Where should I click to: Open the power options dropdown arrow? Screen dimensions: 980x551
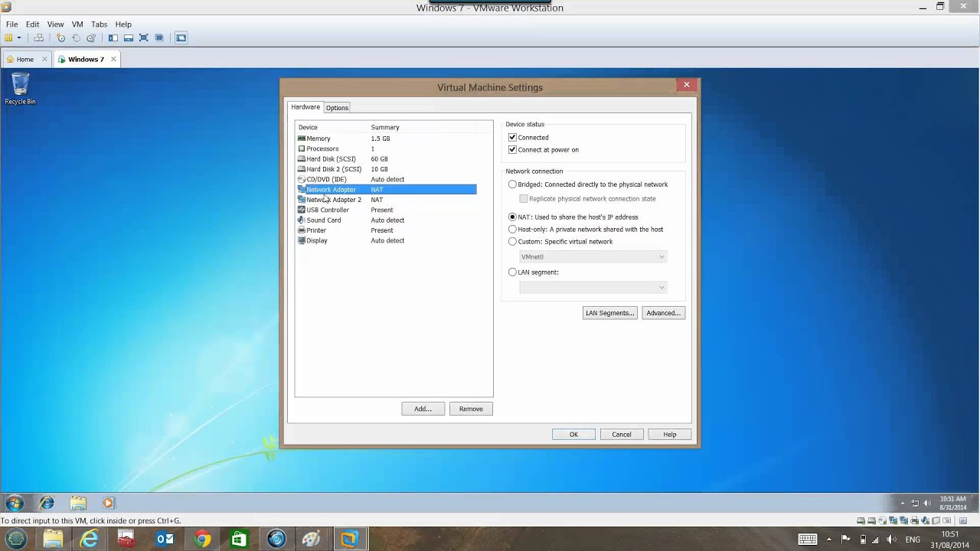pos(19,37)
